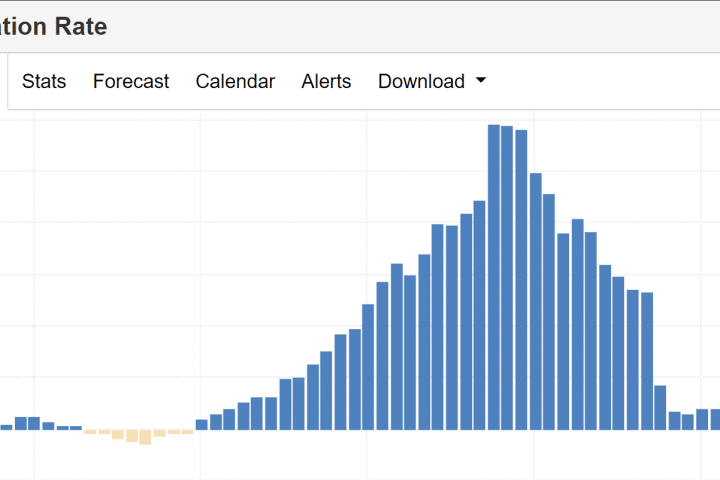720x480 pixels.
Task: Click the Download menu label
Action: click(421, 82)
